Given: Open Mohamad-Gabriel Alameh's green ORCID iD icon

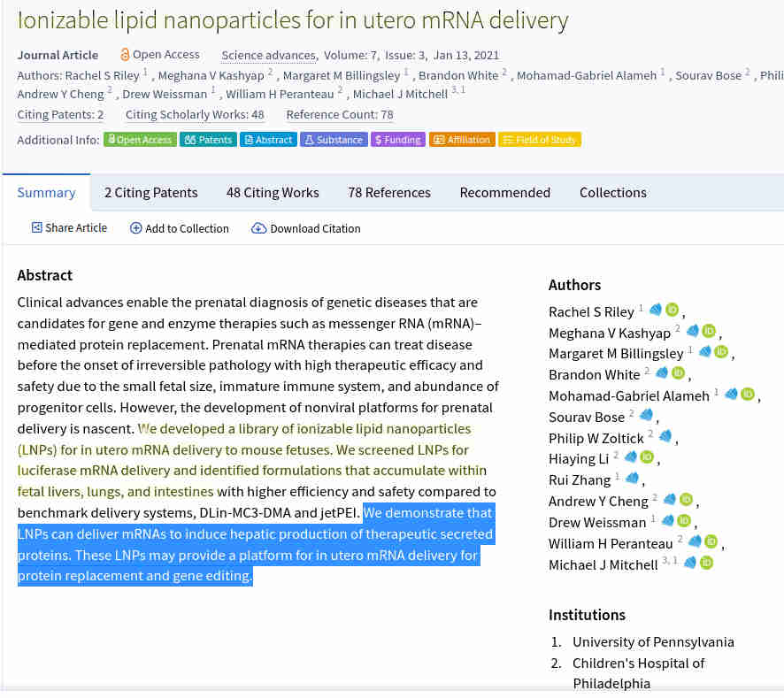Looking at the screenshot, I should click(748, 394).
